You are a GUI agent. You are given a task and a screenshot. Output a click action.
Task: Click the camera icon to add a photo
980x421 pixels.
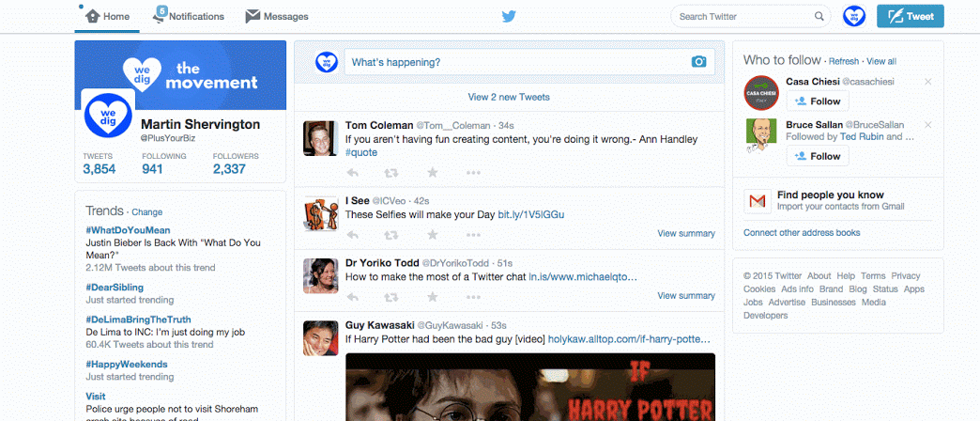click(x=698, y=61)
